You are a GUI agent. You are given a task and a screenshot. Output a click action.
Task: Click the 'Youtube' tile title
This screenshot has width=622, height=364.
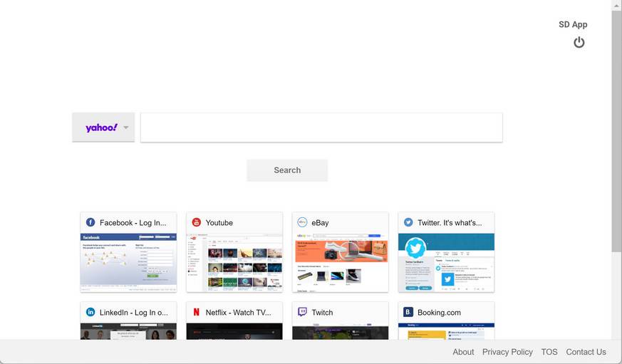[x=219, y=223]
